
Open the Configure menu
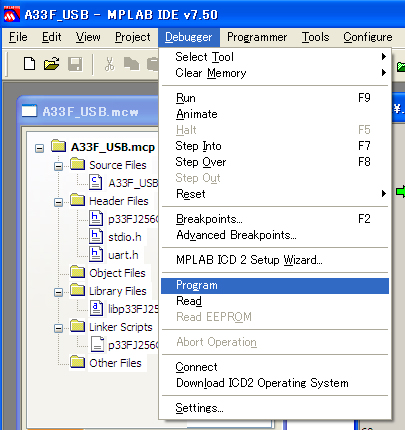click(368, 37)
